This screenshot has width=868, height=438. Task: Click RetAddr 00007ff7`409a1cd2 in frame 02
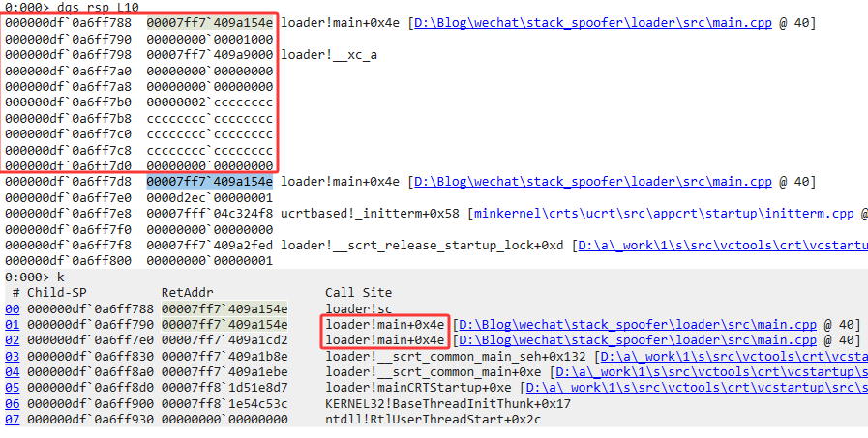click(x=224, y=340)
